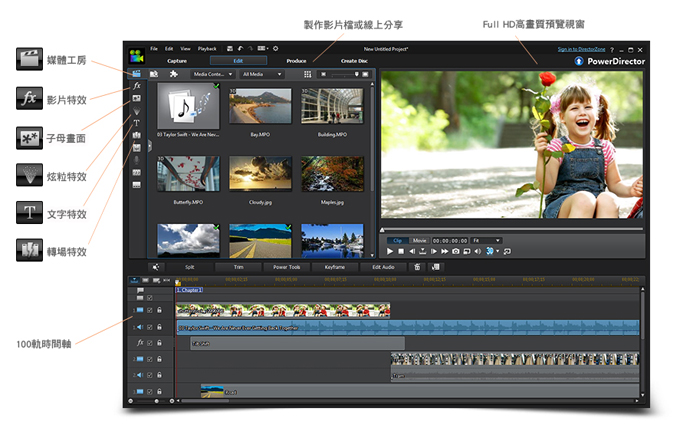The image size is (690, 425).
Task: Switch to the Produce tab
Action: (296, 61)
